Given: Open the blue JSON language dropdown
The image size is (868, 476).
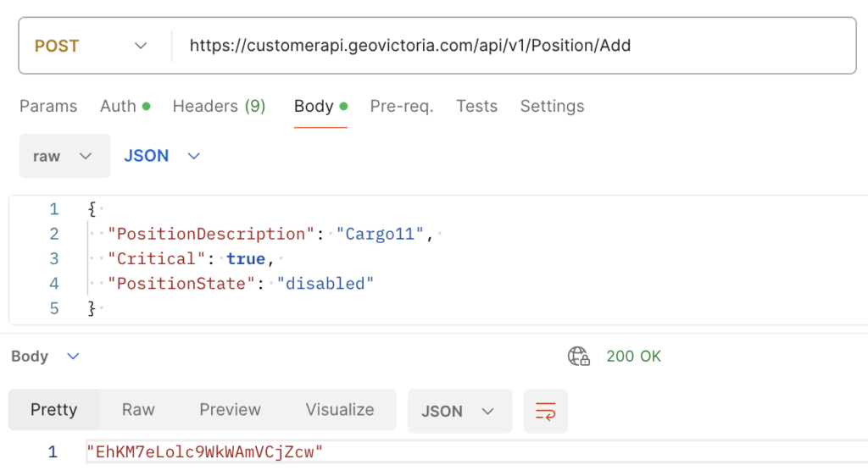Looking at the screenshot, I should click(162, 156).
